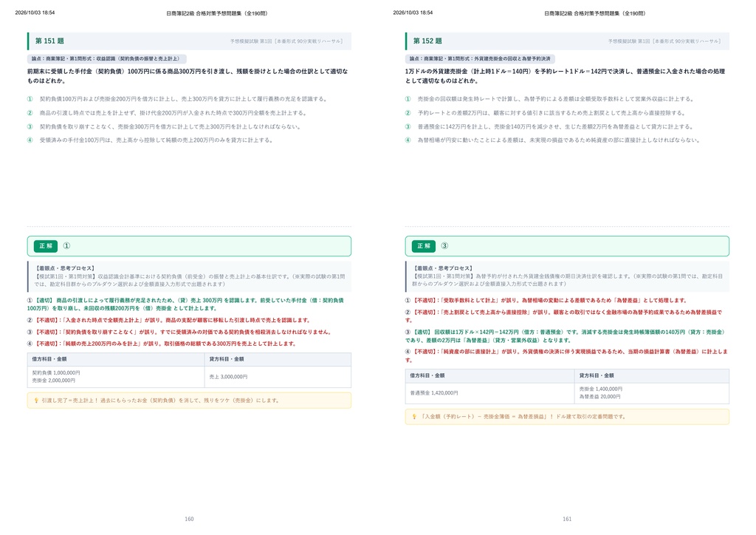Click the topic tag about 外貨建売掛金の回収と為替予約決済
Image resolution: width=756 pixels, height=535 pixels.
coord(480,59)
